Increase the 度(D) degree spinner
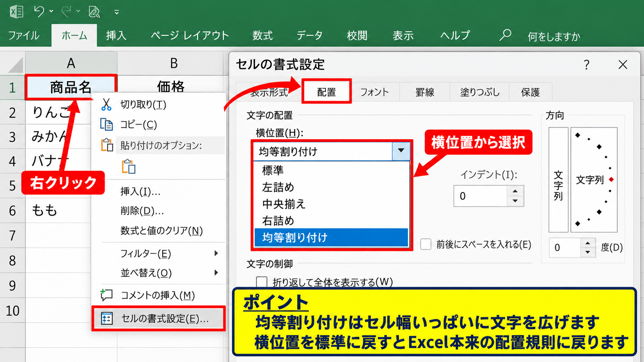Image resolution: width=644 pixels, height=362 pixels. coord(587,243)
